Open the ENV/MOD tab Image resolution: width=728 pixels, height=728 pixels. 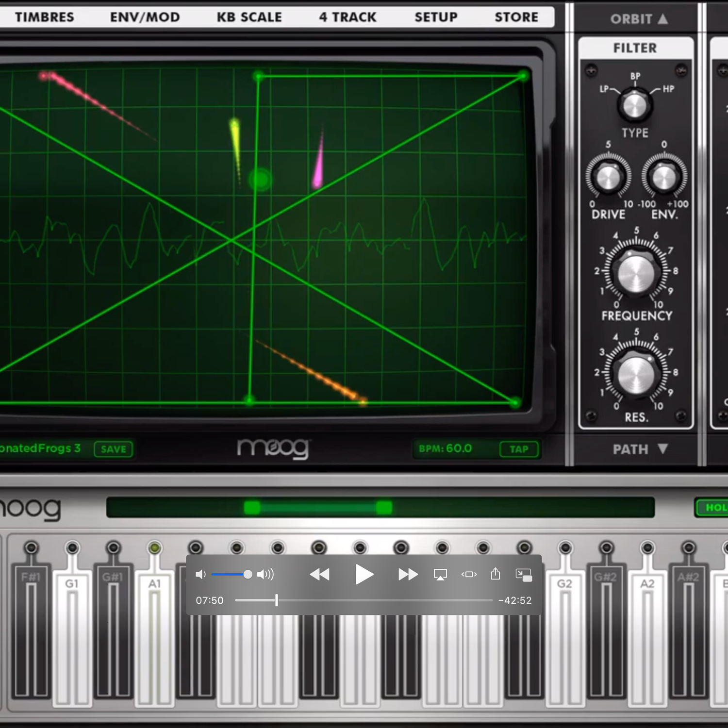[x=145, y=17]
